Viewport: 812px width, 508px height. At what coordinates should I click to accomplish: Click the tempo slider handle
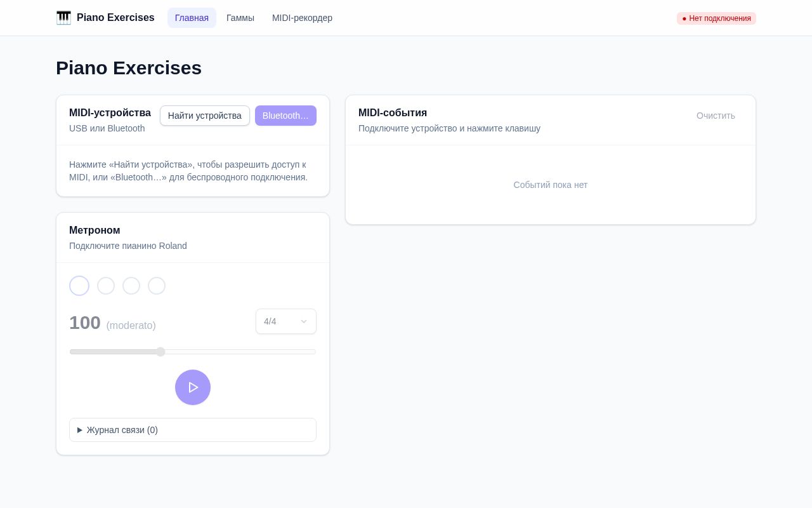pos(160,352)
